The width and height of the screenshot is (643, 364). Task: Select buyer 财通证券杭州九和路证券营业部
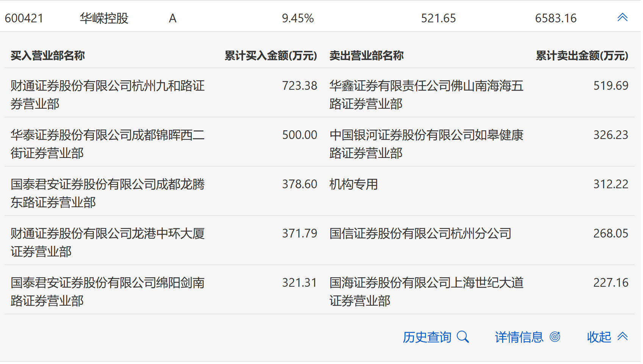click(x=108, y=95)
